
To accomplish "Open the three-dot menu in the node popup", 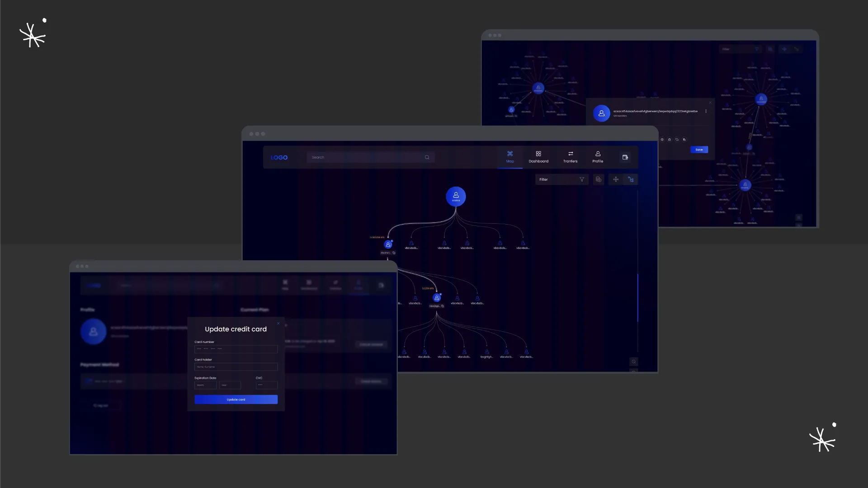I will click(706, 111).
